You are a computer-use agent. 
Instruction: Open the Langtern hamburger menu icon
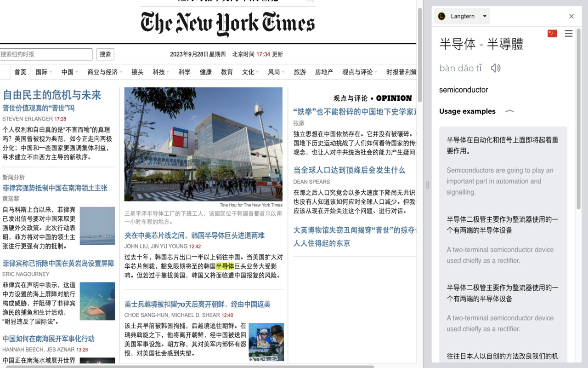[568, 33]
